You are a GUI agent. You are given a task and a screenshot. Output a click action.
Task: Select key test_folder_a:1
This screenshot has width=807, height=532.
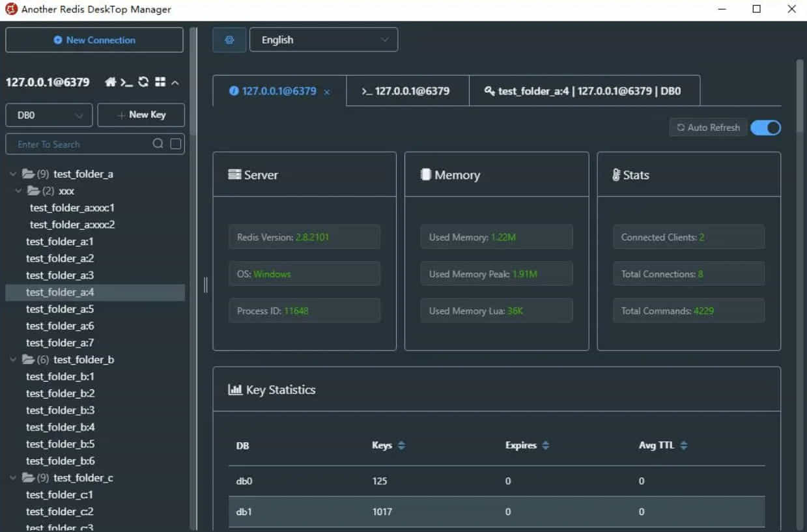[x=60, y=242]
